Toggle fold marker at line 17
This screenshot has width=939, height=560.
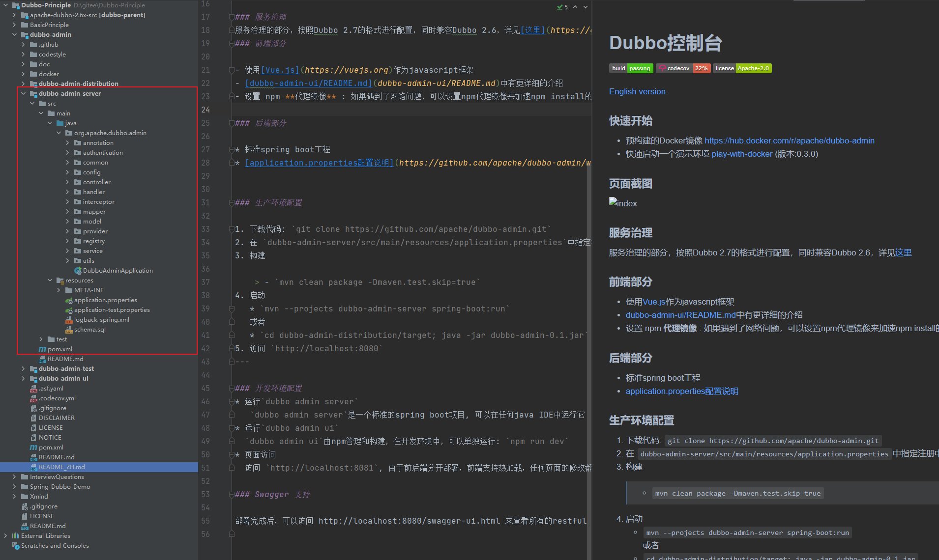(x=232, y=17)
